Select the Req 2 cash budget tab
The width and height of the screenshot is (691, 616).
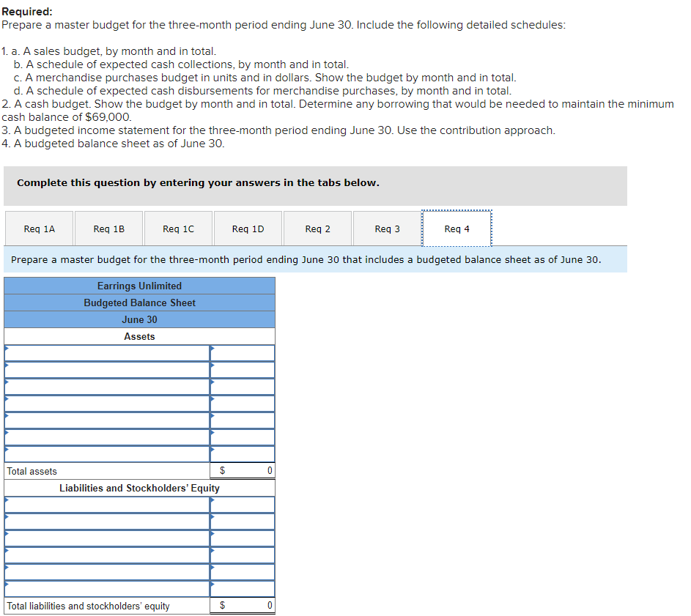click(317, 228)
